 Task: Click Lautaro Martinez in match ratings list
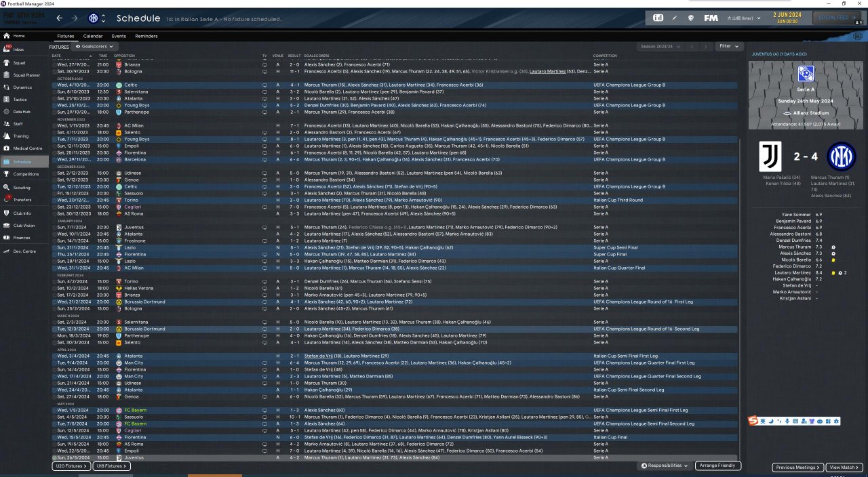791,272
